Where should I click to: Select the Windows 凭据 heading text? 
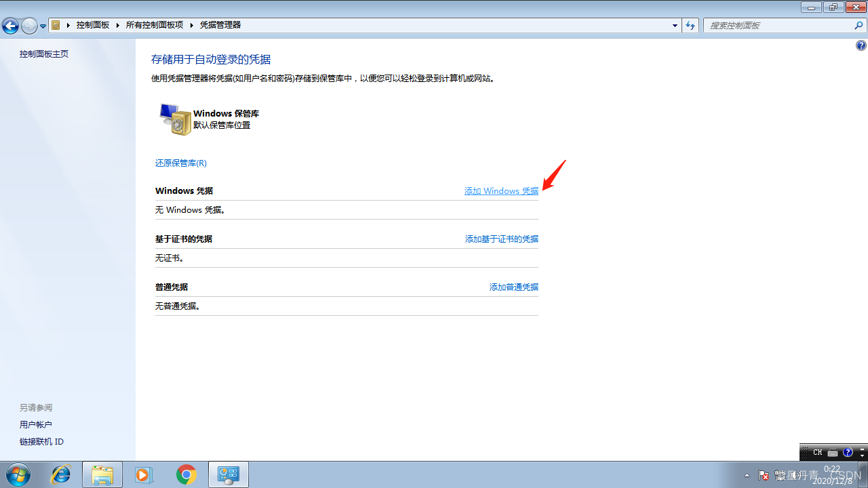(x=184, y=191)
